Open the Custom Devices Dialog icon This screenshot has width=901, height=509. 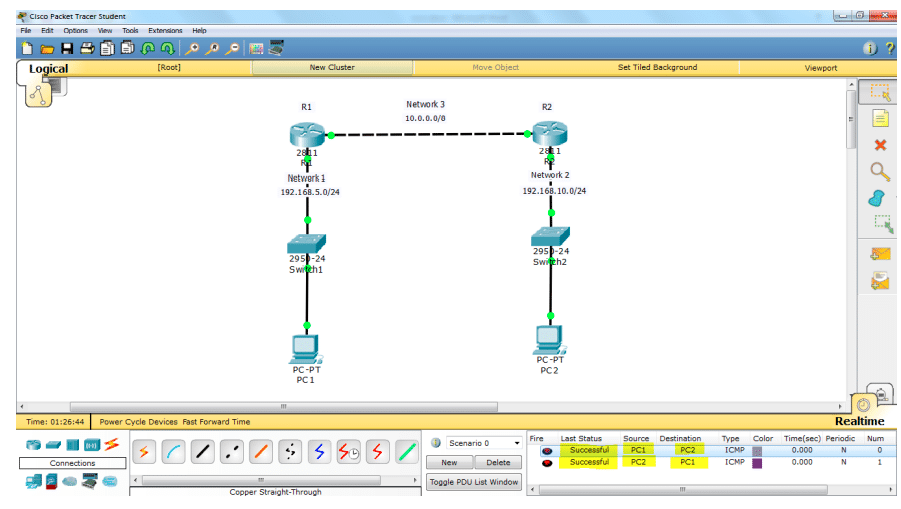[x=276, y=48]
